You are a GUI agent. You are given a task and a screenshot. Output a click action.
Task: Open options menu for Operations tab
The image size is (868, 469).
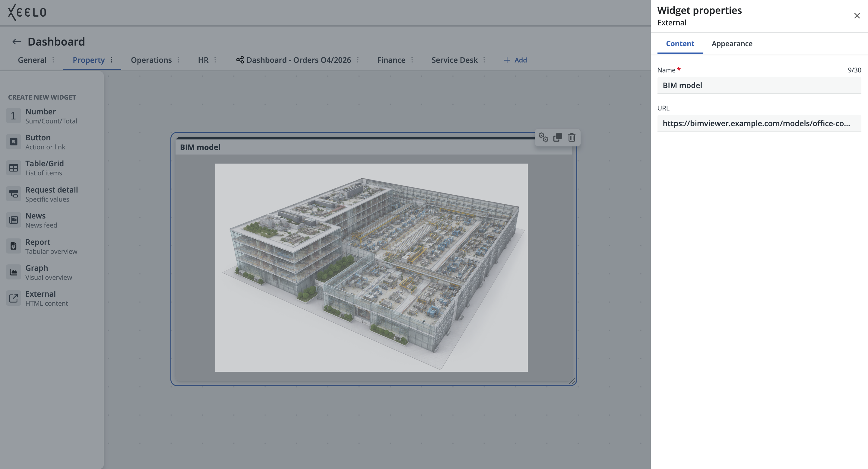coord(178,60)
